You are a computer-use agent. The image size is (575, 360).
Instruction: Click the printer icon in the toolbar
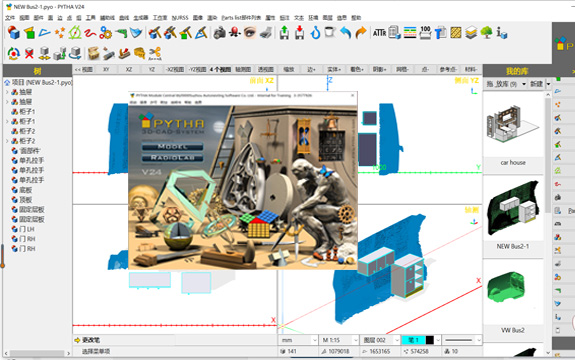(x=266, y=33)
